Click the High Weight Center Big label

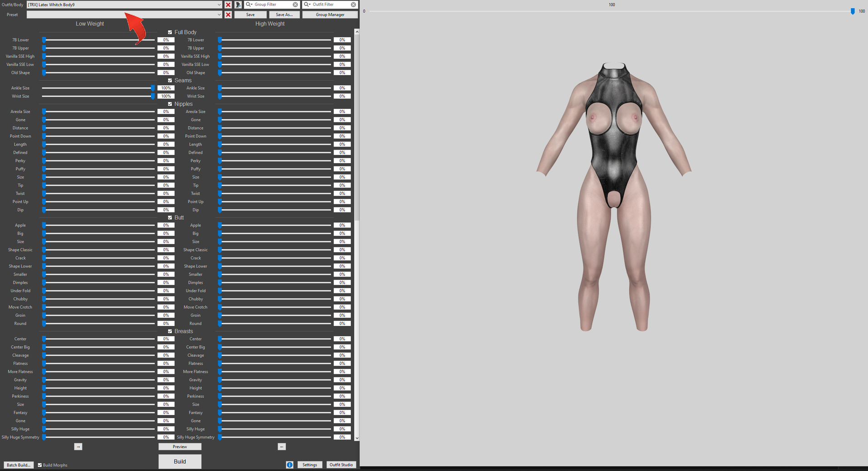tap(195, 347)
